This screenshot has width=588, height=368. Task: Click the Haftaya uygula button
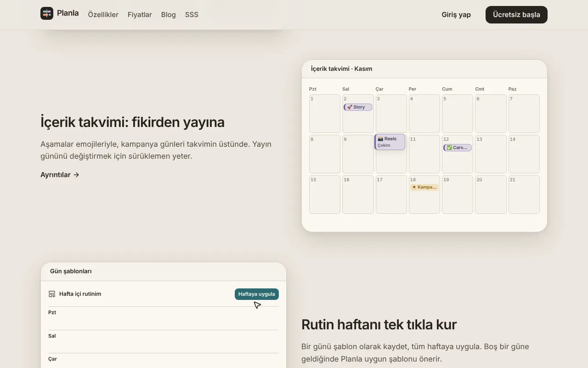[x=257, y=294]
